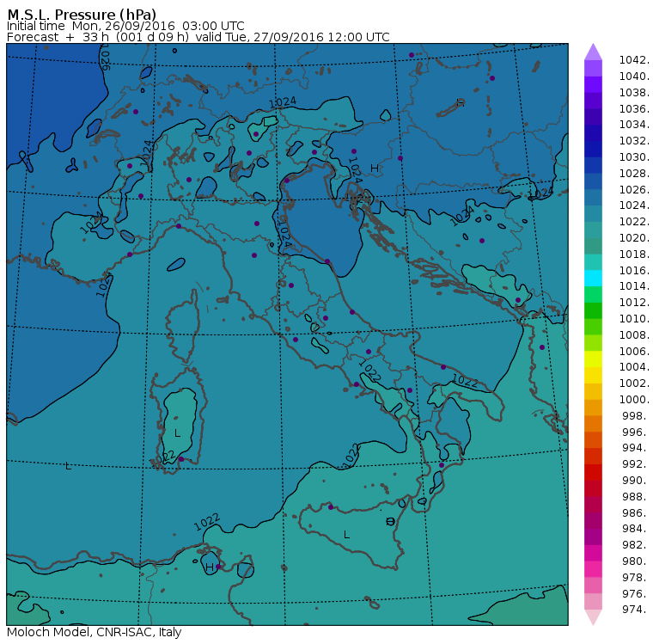Pick the legend band between 1030 and 1032
This screenshot has width=653, height=644.
(x=593, y=150)
